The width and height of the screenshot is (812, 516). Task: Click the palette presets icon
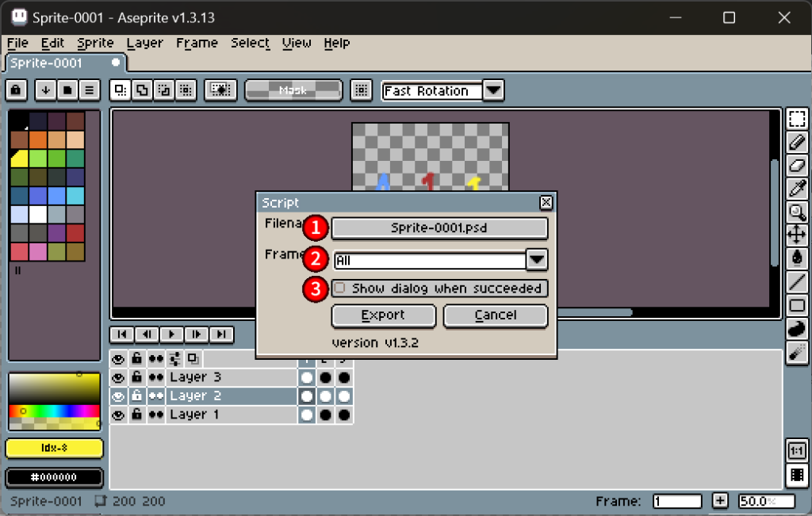point(67,90)
